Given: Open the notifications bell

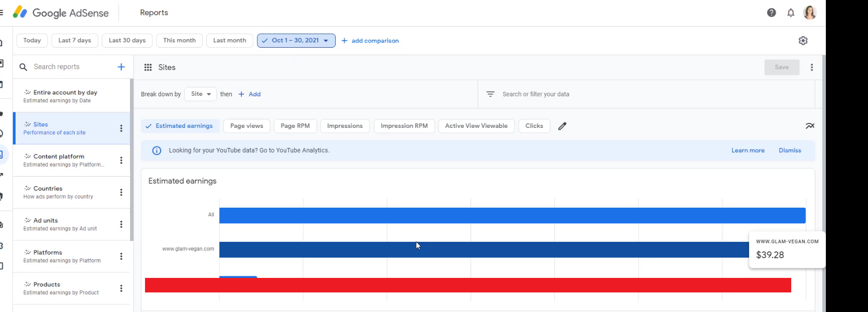Looking at the screenshot, I should 791,13.
